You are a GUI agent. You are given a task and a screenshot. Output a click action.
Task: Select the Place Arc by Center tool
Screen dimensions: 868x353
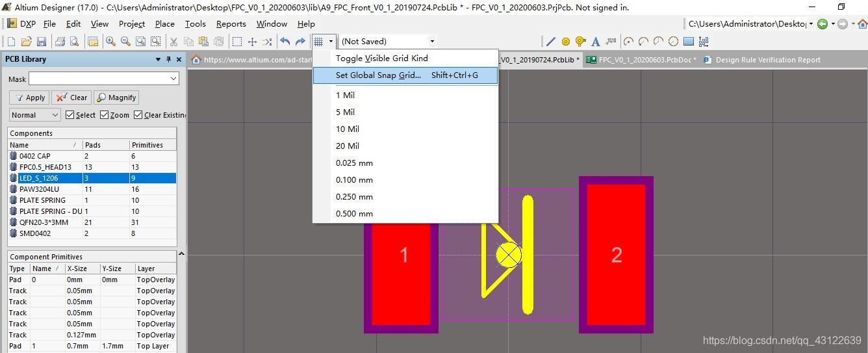tap(628, 42)
